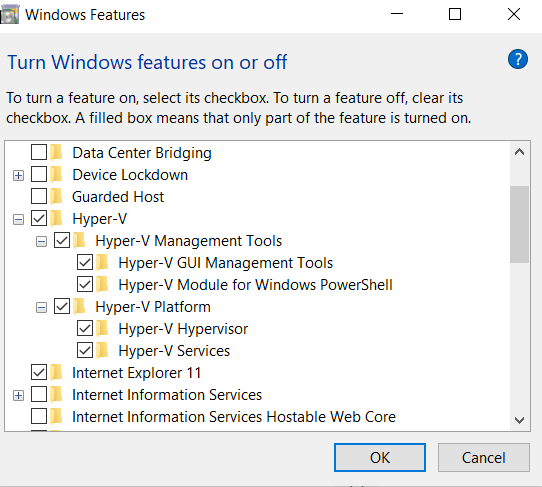Enable the Data Center Bridging checkbox
The image size is (542, 487).
[x=39, y=152]
